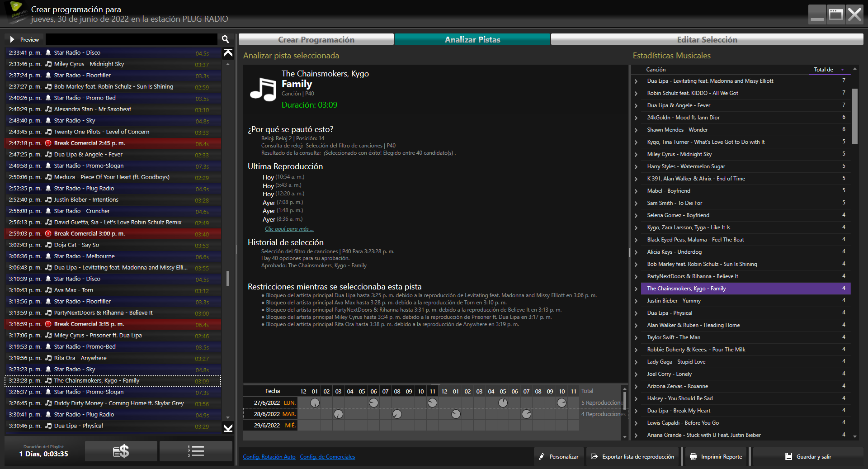Click the clock icon on Break Comercial 3:15 p. m.
868x469 pixels.
[48, 324]
